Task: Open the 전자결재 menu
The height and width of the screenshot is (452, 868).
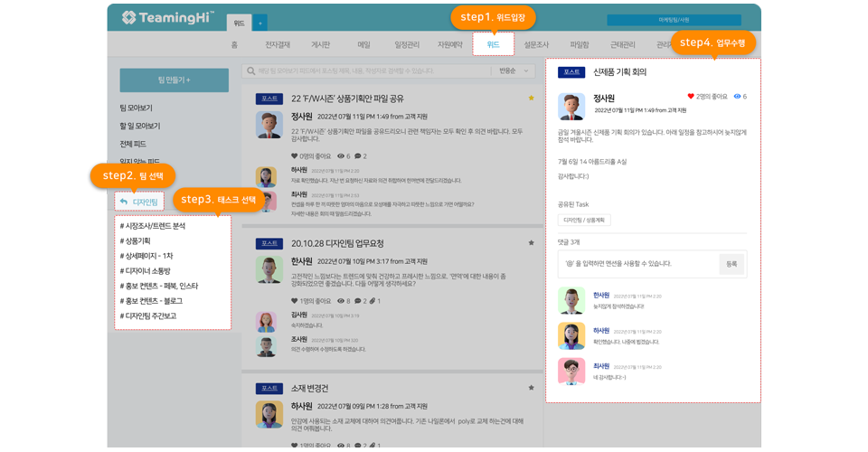Action: point(278,44)
